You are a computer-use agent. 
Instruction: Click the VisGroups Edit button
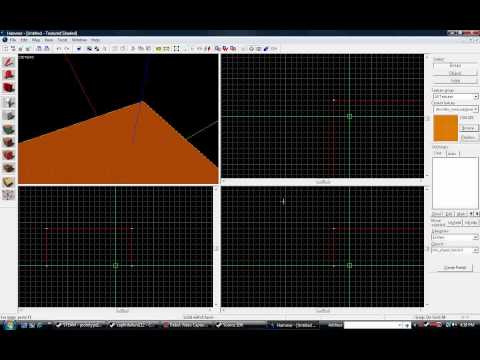(x=449, y=214)
